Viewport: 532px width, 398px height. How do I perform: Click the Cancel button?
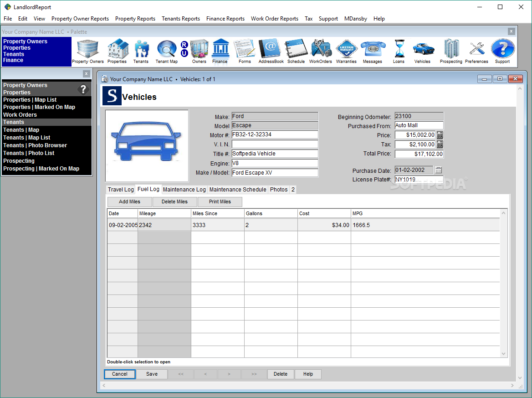[x=120, y=374]
